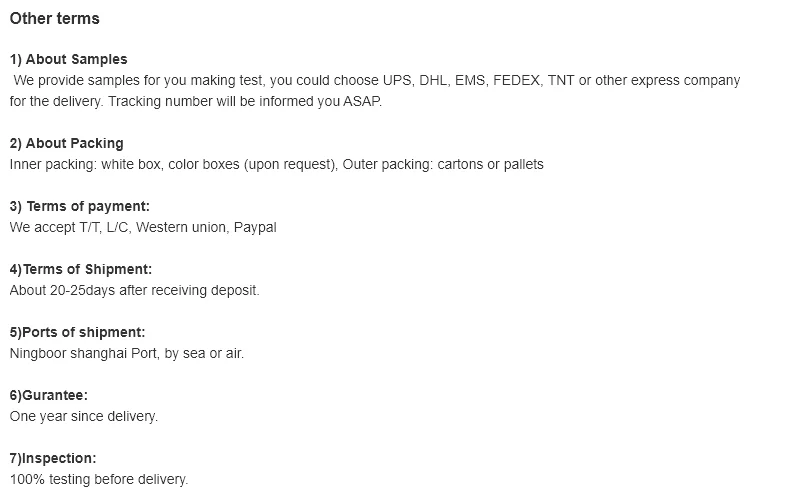The image size is (795, 499).
Task: Click the "6)Gurantee:" heading
Action: (x=49, y=395)
